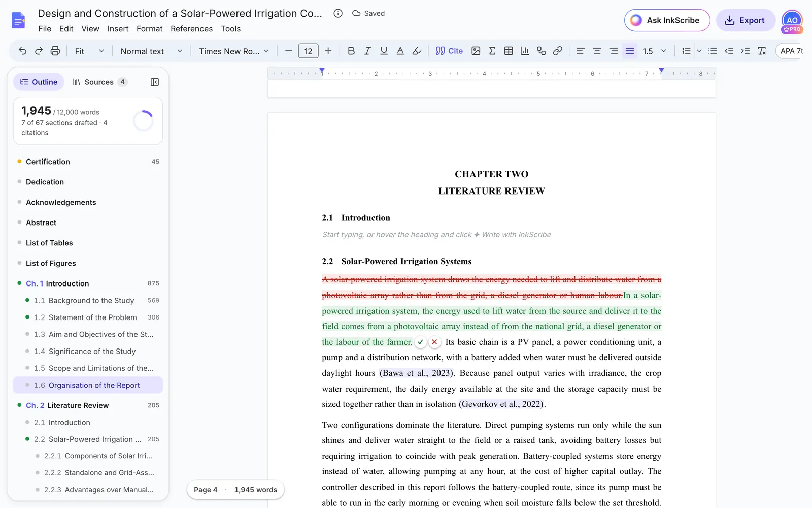Screen dimensions: 812x508
Task: Apply bold formatting
Action: point(351,51)
